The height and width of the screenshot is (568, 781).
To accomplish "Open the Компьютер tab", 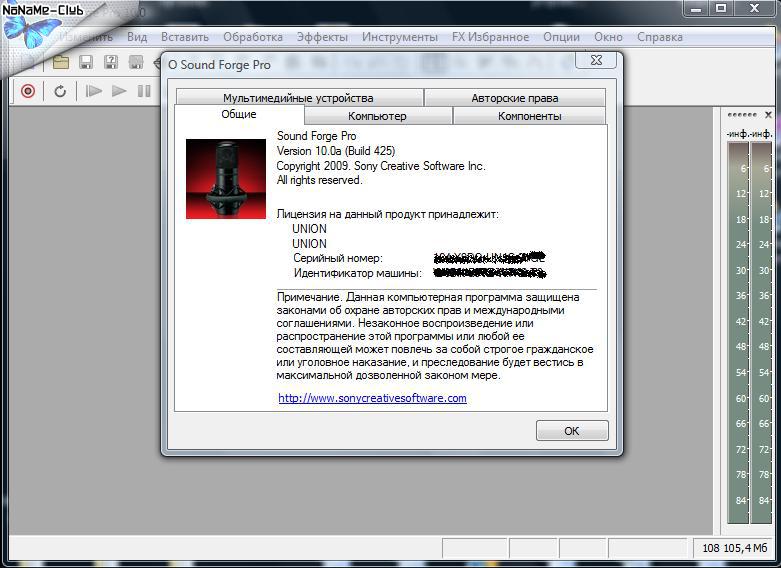I will point(377,116).
